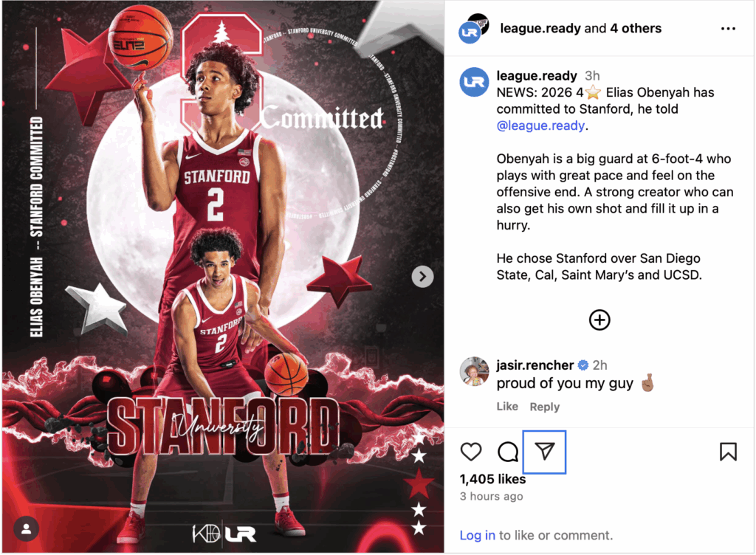Advance to next photo with right chevron

[x=422, y=277]
